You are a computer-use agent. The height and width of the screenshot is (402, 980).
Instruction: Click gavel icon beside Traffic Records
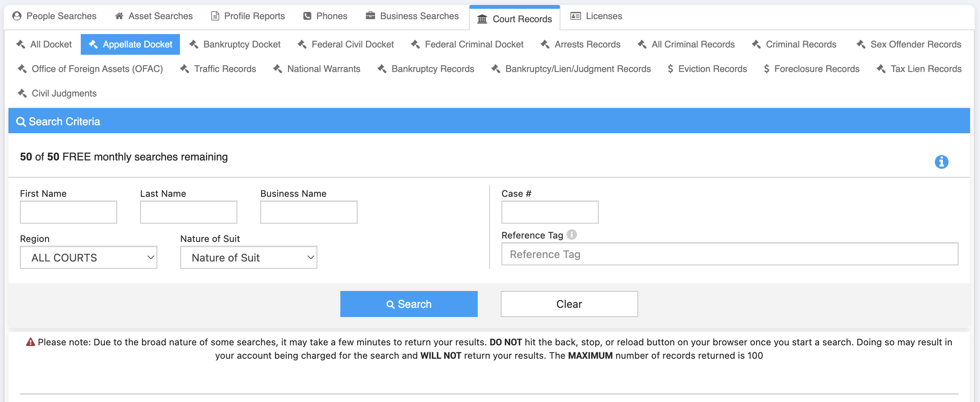pyautogui.click(x=185, y=69)
